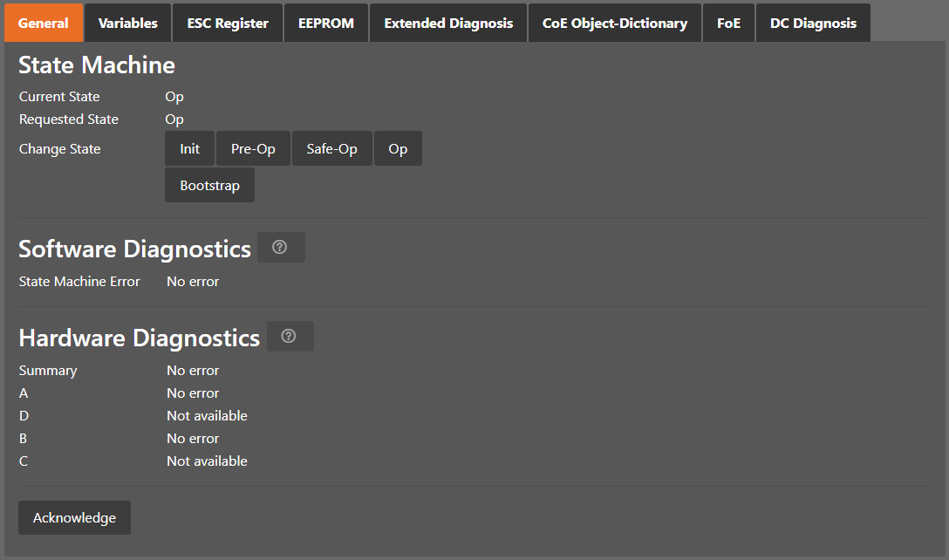949x560 pixels.
Task: Request the Safe-Op state
Action: [x=331, y=149]
